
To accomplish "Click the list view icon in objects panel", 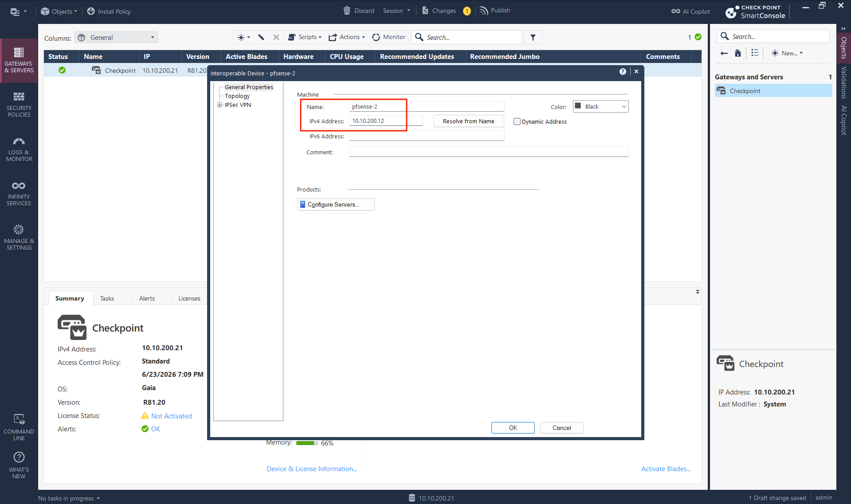I will click(x=754, y=53).
